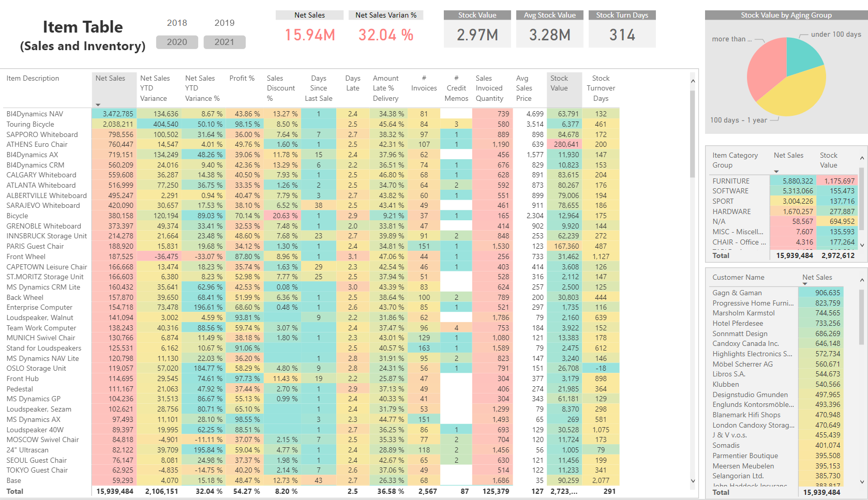Switch to the Net Sales Varian % view
Image resolution: width=868 pixels, height=500 pixels.
[x=386, y=15]
